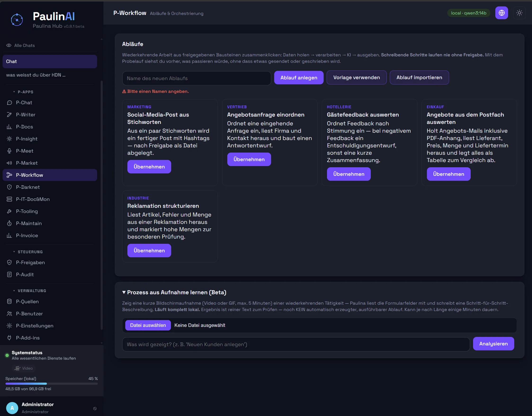Click the P-IT-Doc&Mon server icon
Viewport: 532px width, 416px height.
(x=9, y=199)
